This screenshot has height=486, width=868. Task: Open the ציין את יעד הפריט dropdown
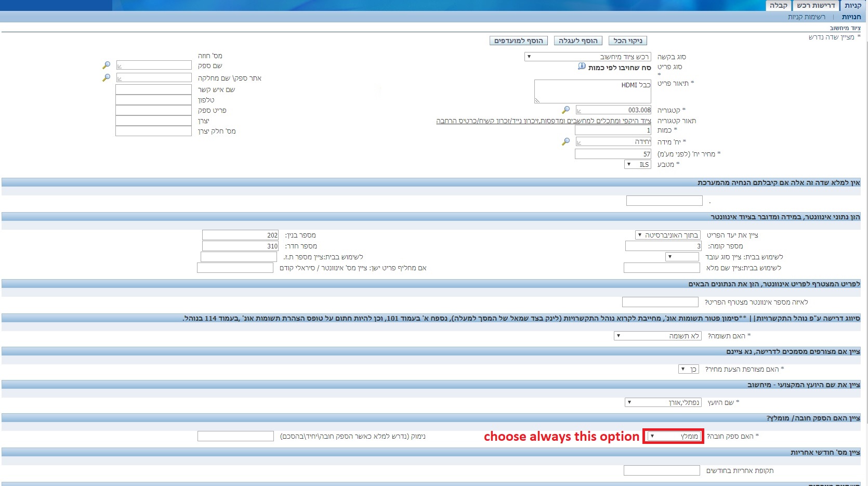coord(668,235)
